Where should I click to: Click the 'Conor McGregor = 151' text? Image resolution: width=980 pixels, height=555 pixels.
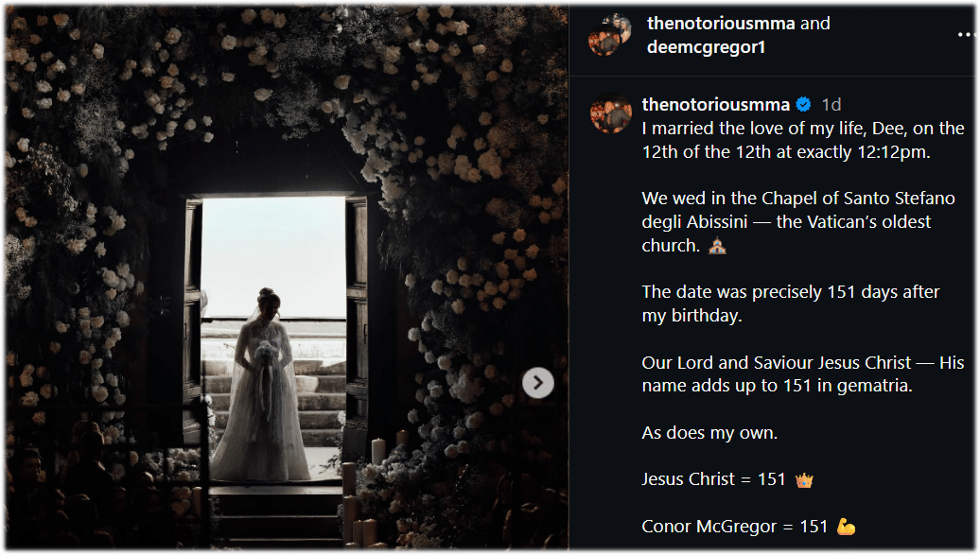(x=734, y=527)
